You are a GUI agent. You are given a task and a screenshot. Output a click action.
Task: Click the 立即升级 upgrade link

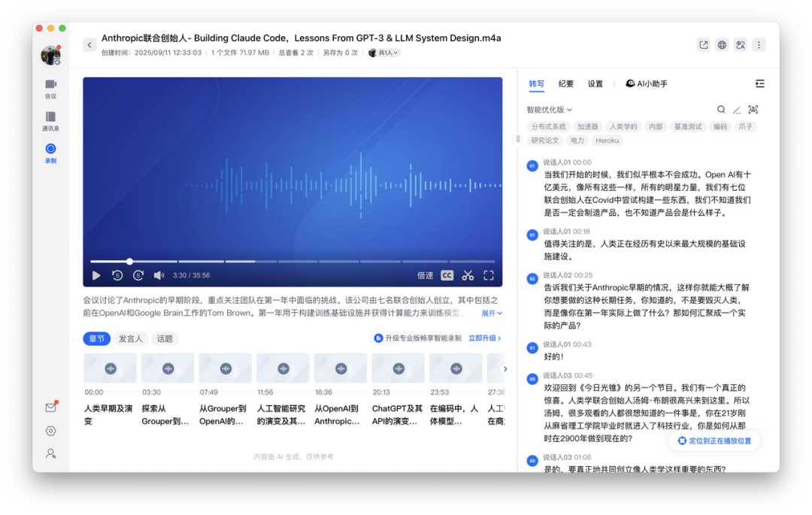[x=485, y=338]
